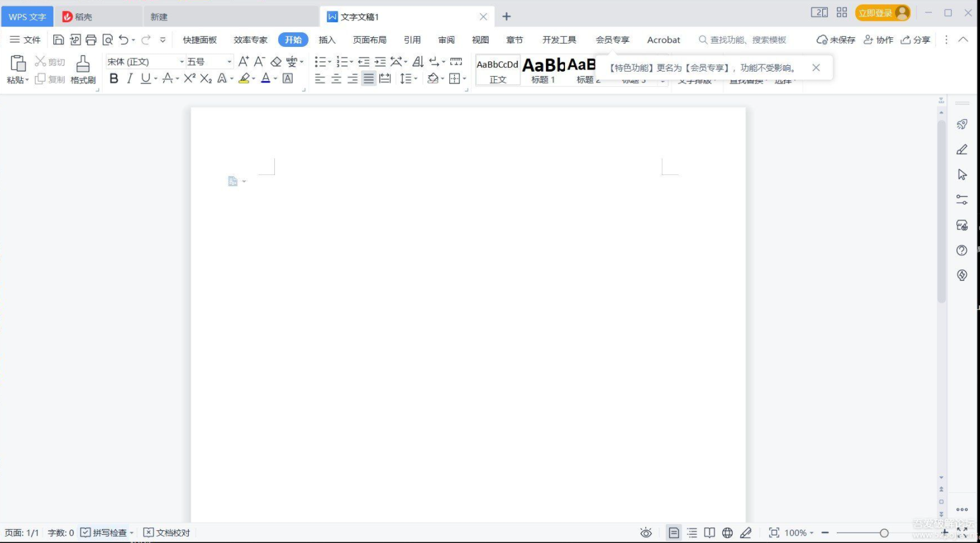The width and height of the screenshot is (980, 543).
Task: Toggle italic formatting
Action: coord(130,79)
